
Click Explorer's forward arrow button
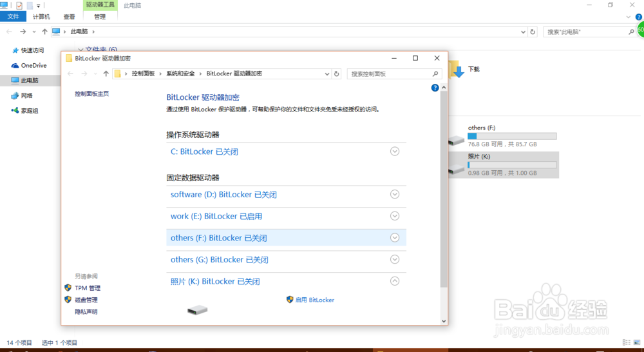point(23,32)
